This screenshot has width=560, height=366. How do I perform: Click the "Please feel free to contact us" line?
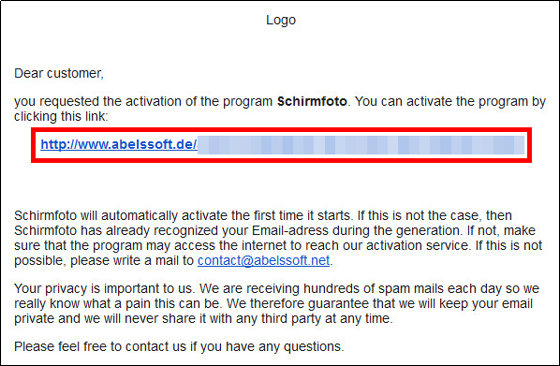pos(179,346)
